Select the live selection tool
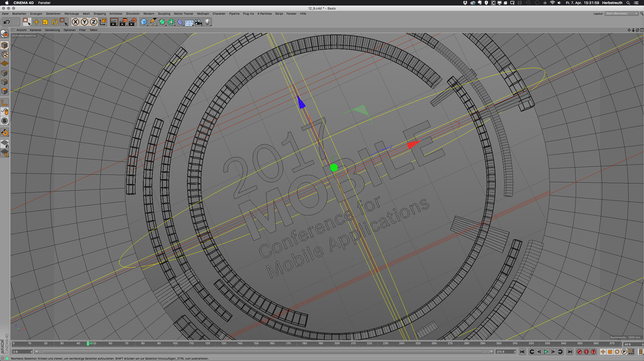This screenshot has width=644, height=361. pyautogui.click(x=27, y=22)
